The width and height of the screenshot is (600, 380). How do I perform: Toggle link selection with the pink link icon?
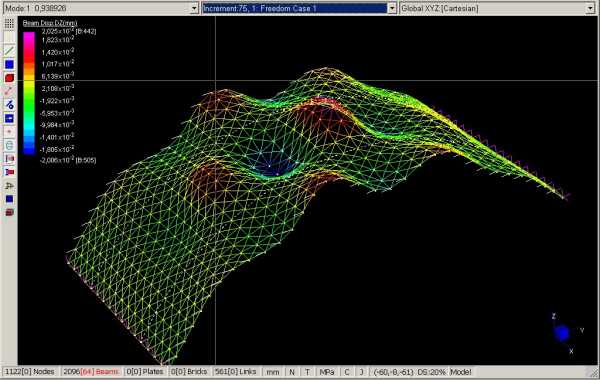[9, 91]
